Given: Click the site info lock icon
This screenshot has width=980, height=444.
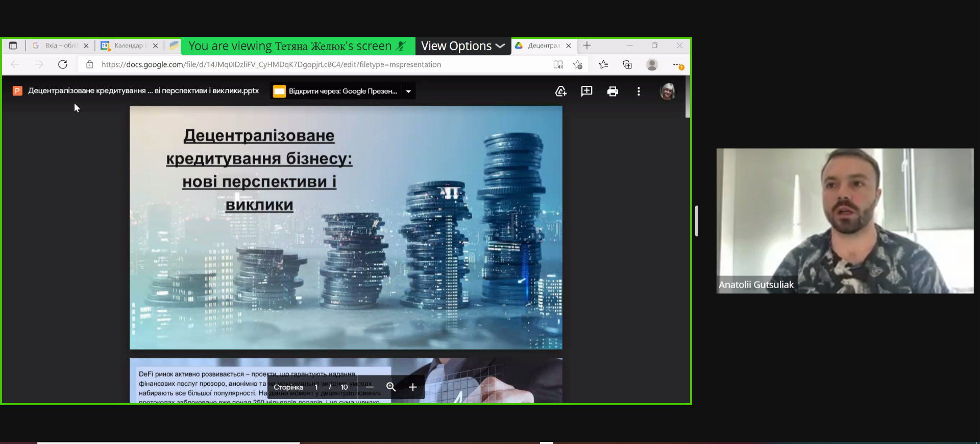Looking at the screenshot, I should pyautogui.click(x=90, y=64).
